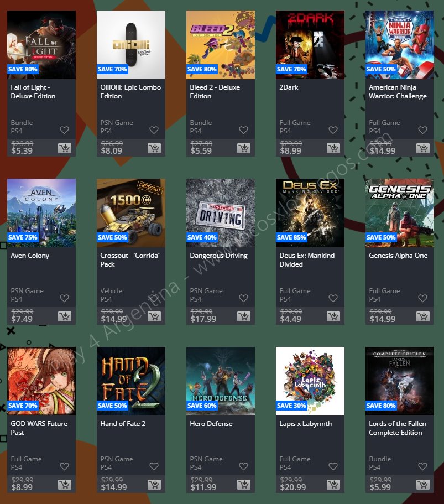Open the Lapis x Labyrinth cover art
The height and width of the screenshot is (504, 444).
(310, 381)
